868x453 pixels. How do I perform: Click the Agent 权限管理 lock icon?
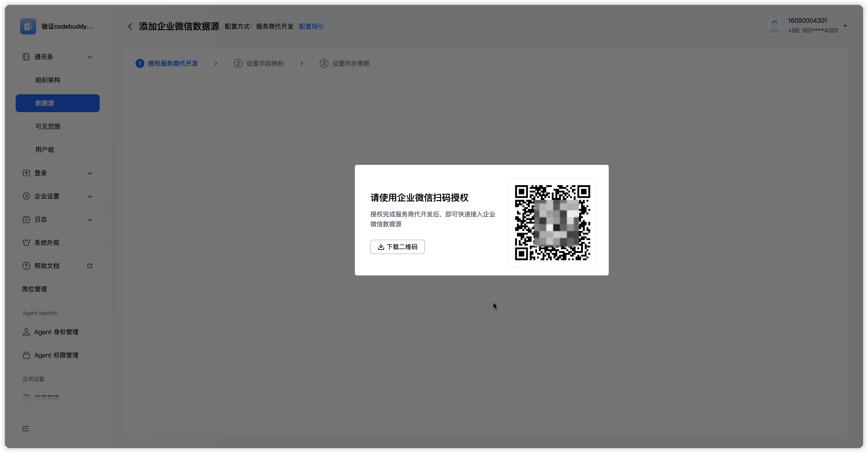coord(26,355)
